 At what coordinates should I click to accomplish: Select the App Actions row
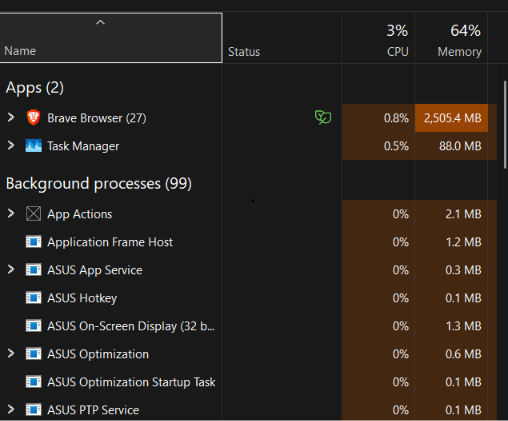point(248,214)
